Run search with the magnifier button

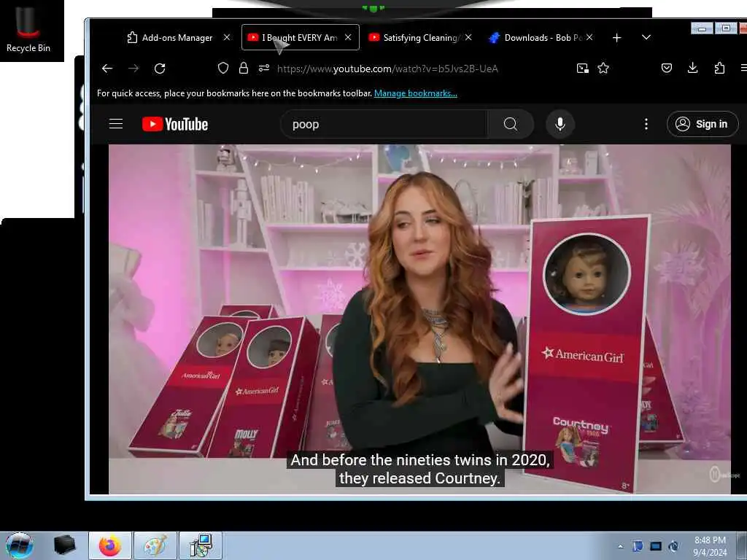point(511,124)
